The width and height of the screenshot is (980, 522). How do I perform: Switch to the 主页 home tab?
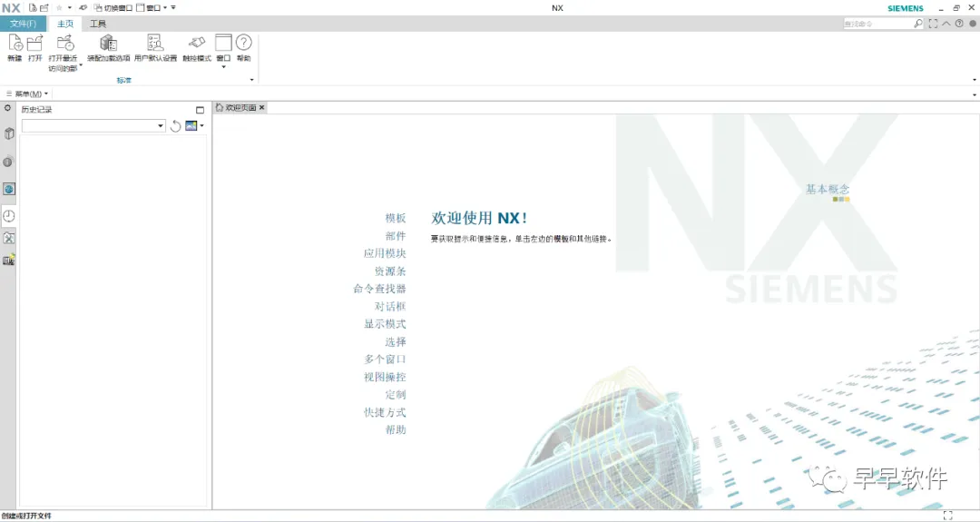[65, 24]
